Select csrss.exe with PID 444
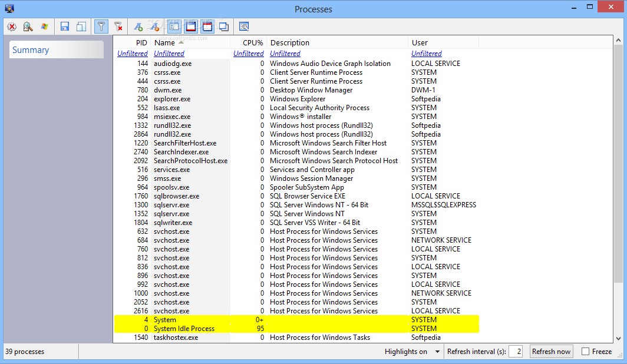Viewport: 627px width, 364px height. (296, 81)
